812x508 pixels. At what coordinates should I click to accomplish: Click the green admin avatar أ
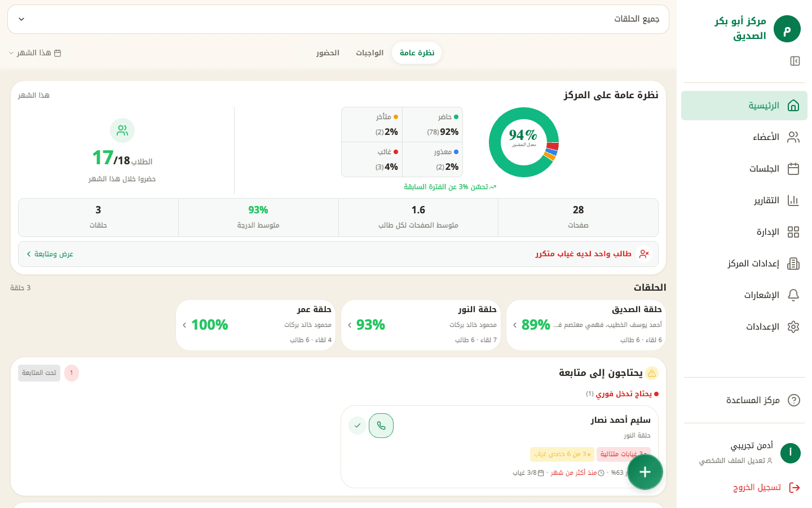click(x=791, y=453)
